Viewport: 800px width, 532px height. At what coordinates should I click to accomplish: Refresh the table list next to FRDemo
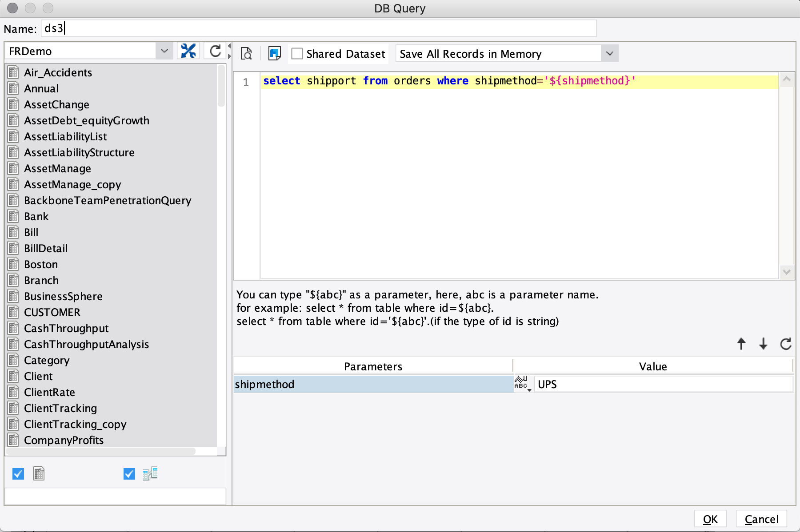pos(215,51)
